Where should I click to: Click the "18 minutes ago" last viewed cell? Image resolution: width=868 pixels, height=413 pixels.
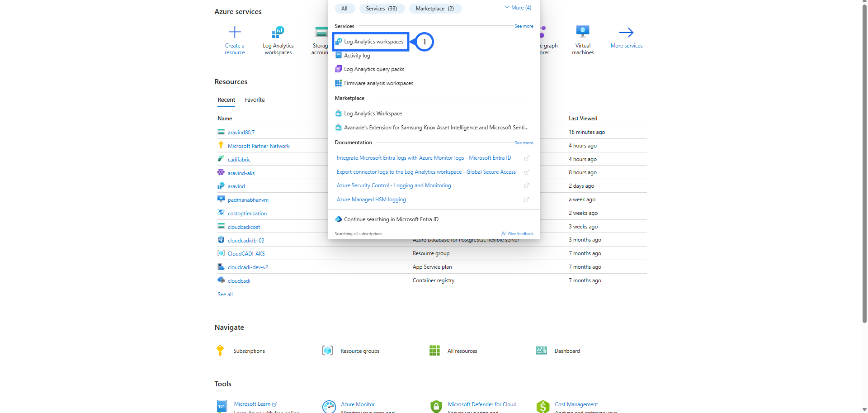point(586,132)
